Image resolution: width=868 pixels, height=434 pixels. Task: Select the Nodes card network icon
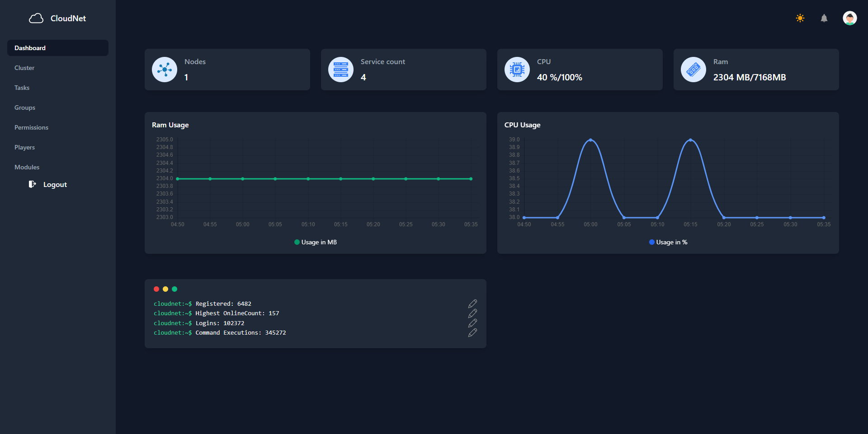[164, 69]
